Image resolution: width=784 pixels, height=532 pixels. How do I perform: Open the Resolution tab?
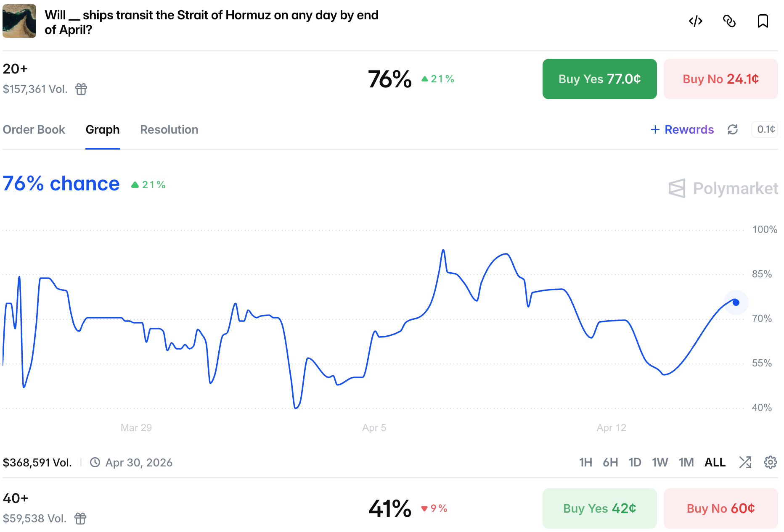click(x=169, y=129)
